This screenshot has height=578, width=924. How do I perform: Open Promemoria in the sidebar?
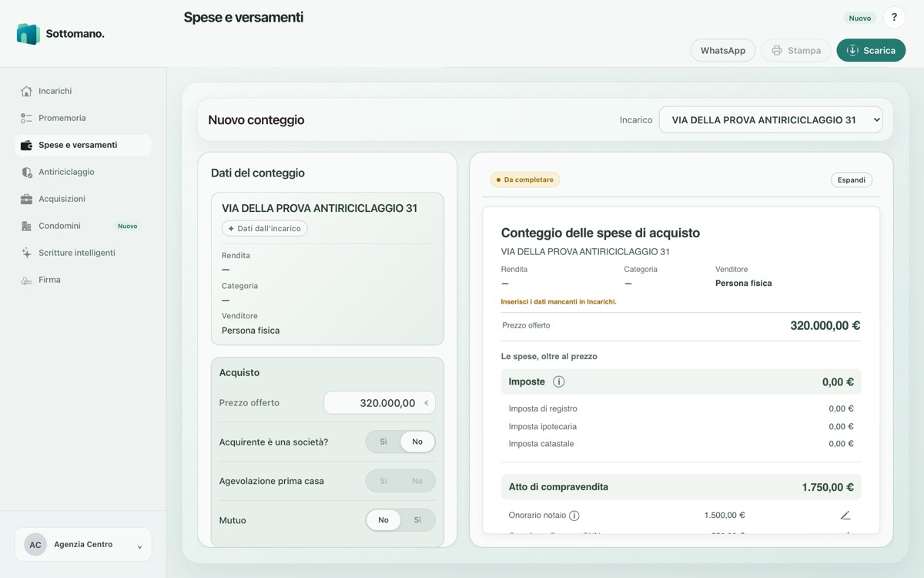83,118
